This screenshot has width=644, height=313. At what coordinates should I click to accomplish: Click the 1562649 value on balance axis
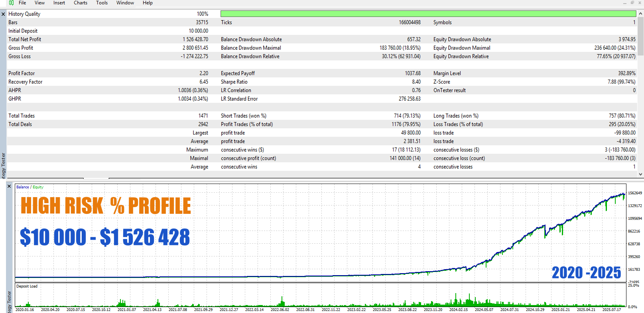tap(635, 193)
